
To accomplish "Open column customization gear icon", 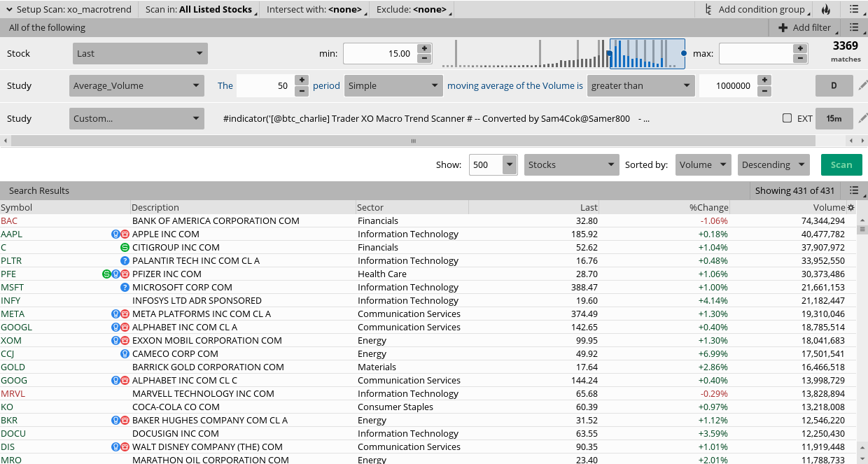I will point(851,208).
